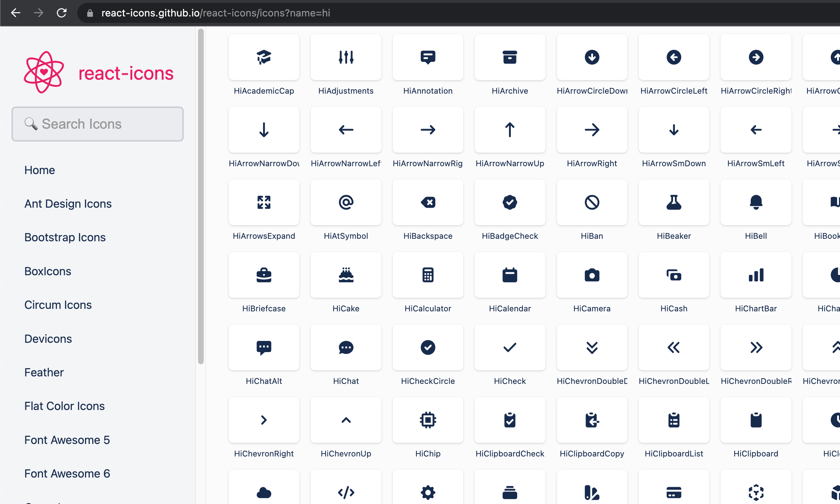Screen dimensions: 840x504
Task: Open the Home page link
Action: (x=40, y=170)
